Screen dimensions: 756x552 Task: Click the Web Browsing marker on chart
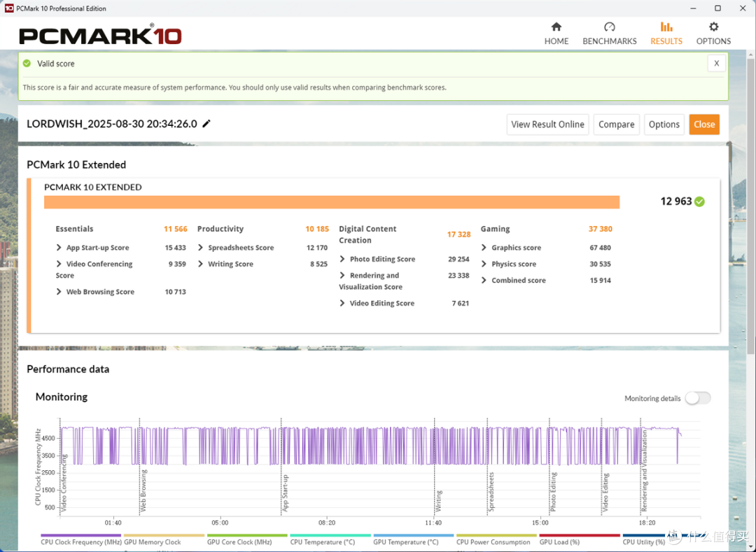143,490
